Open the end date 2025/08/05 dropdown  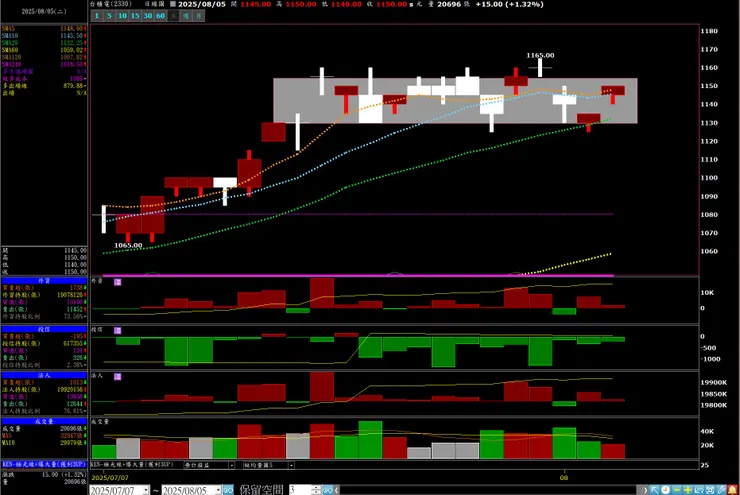(x=218, y=490)
